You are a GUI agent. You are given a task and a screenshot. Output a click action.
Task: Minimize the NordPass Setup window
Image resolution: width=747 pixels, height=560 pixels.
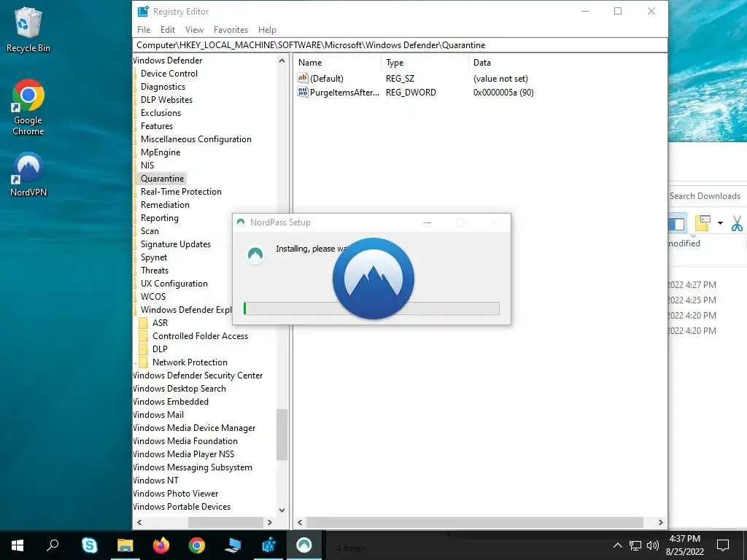tap(427, 222)
